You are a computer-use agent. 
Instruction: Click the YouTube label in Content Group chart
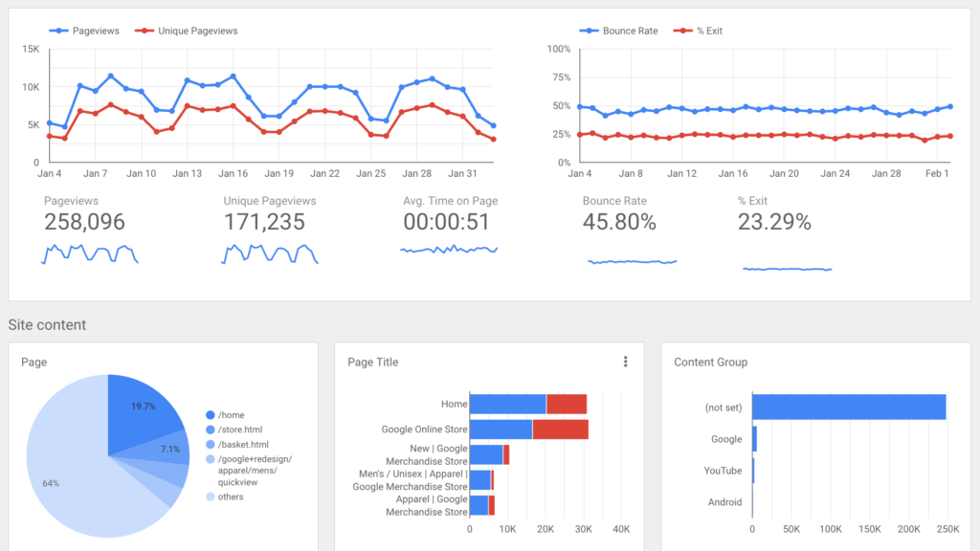[x=723, y=471]
